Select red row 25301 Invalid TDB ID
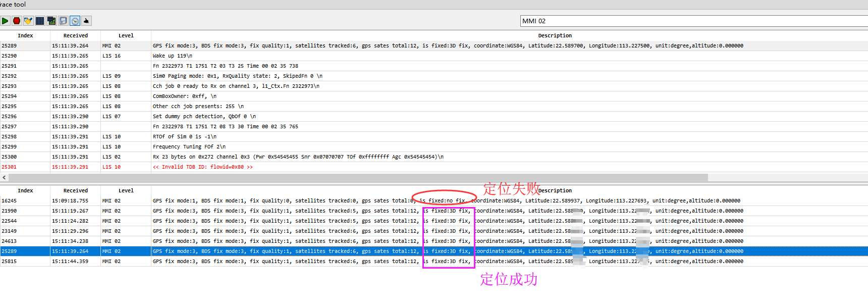The image size is (868, 308). point(434,167)
